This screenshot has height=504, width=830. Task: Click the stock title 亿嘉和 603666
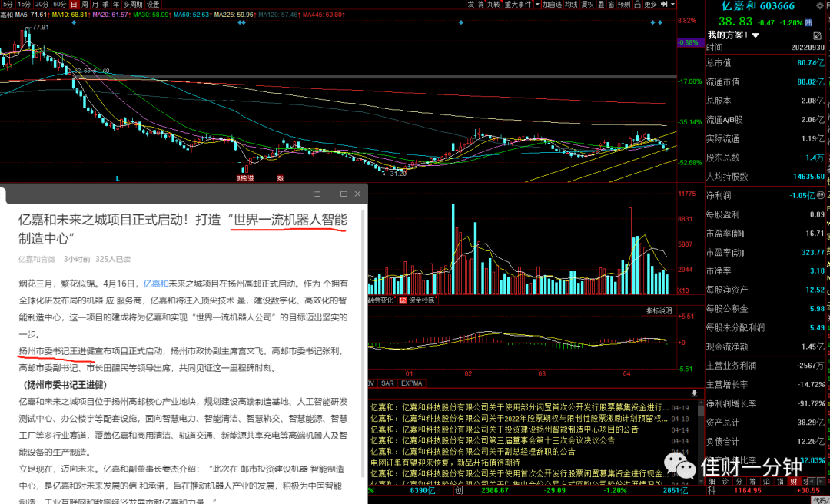759,6
